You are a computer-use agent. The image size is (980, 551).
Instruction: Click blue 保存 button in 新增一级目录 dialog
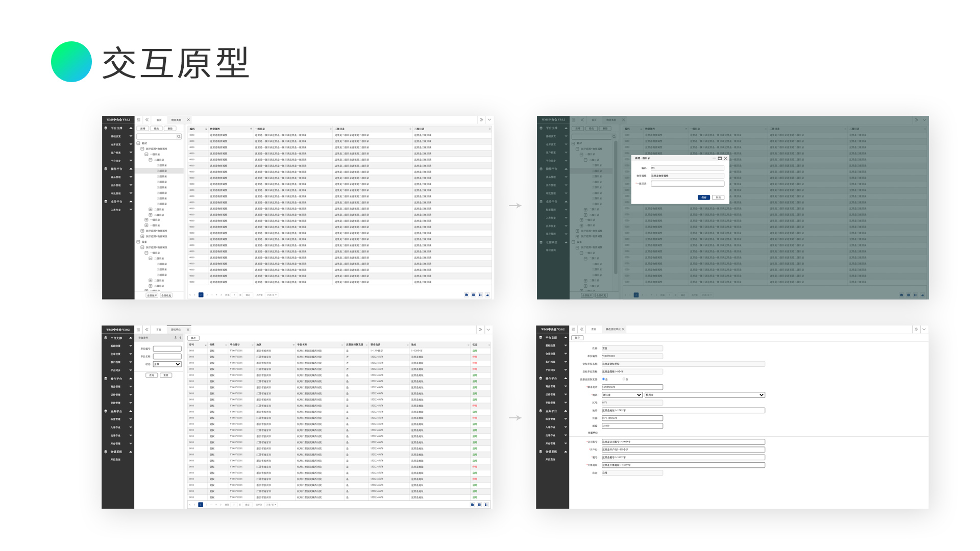coord(704,197)
